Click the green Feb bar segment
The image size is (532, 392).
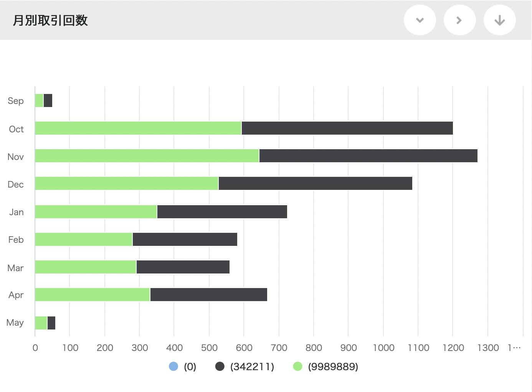(x=84, y=239)
